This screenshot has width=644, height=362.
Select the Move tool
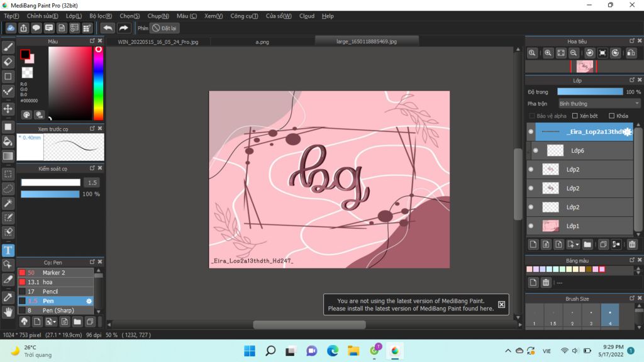pos(8,109)
